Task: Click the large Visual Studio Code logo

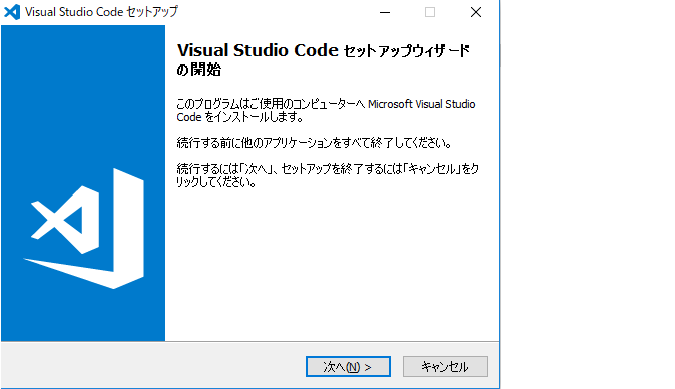Action: click(x=84, y=228)
